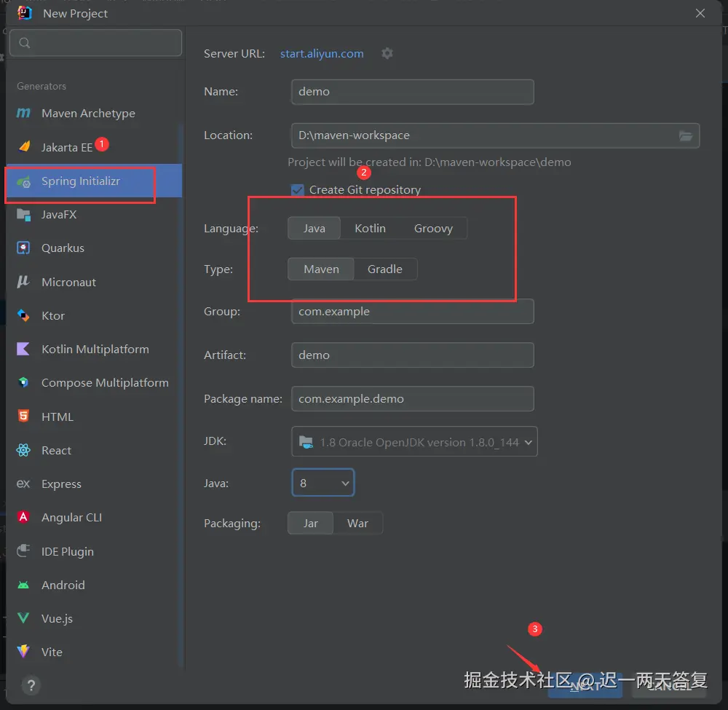This screenshot has width=728, height=710.
Task: Select Spring Initializr generator
Action: (x=94, y=181)
